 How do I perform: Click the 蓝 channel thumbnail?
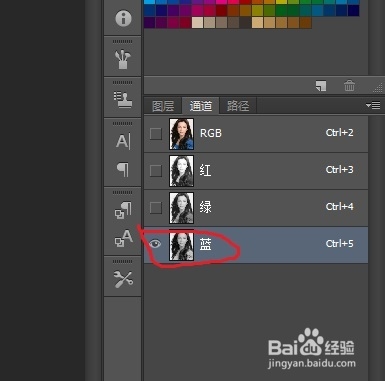click(181, 245)
